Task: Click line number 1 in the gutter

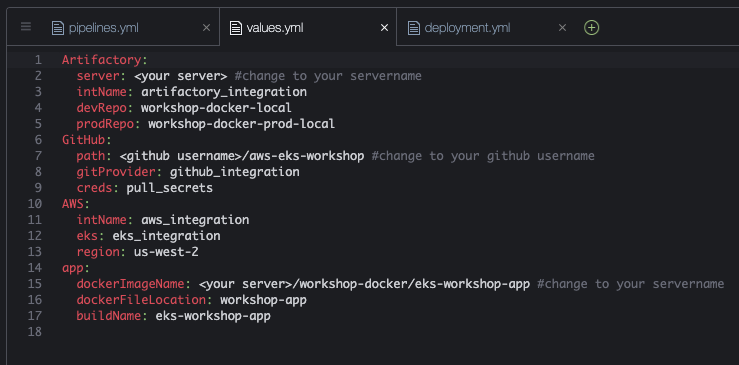Action: pyautogui.click(x=38, y=60)
